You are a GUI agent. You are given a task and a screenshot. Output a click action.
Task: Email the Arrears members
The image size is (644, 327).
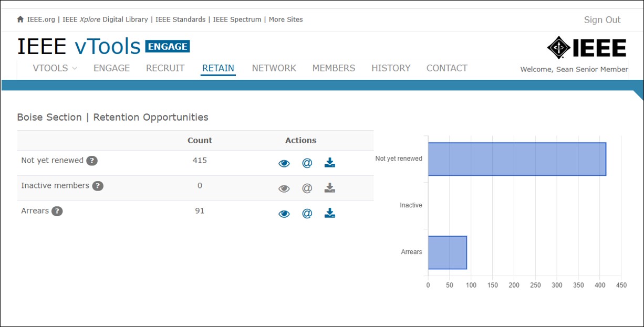(307, 213)
